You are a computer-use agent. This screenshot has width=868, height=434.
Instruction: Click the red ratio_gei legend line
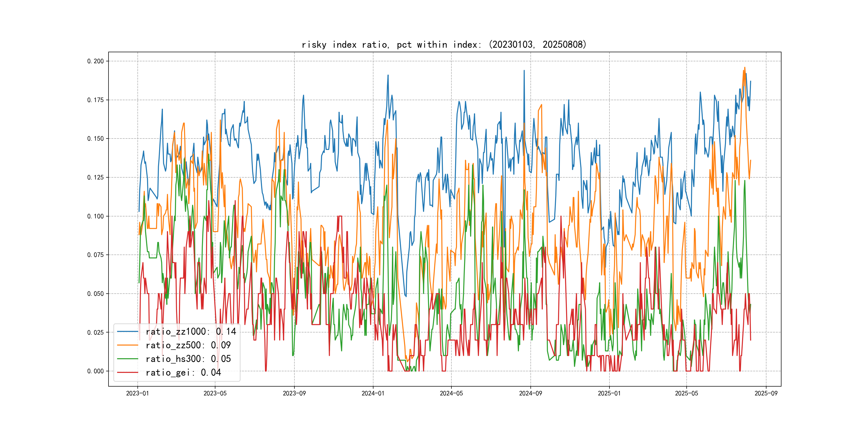click(x=127, y=372)
